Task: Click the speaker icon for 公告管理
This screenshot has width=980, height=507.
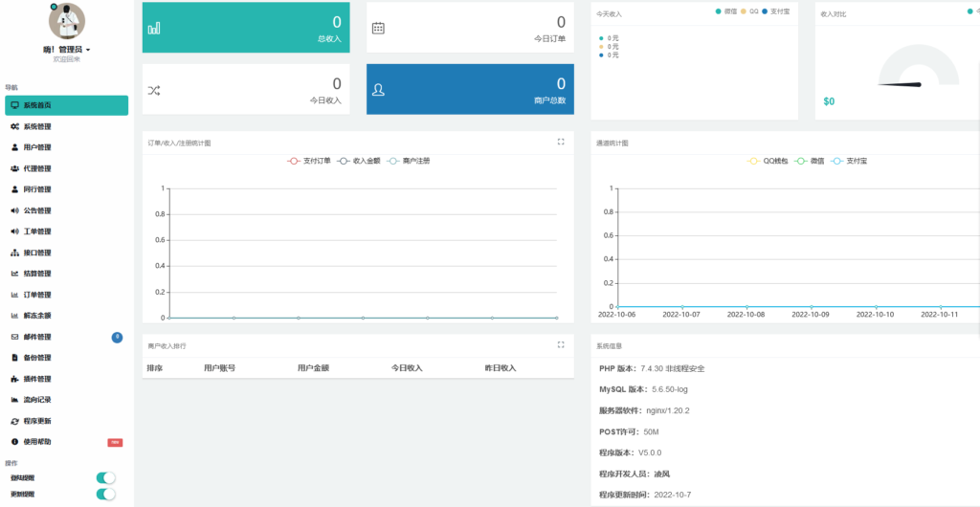Action: (x=15, y=210)
